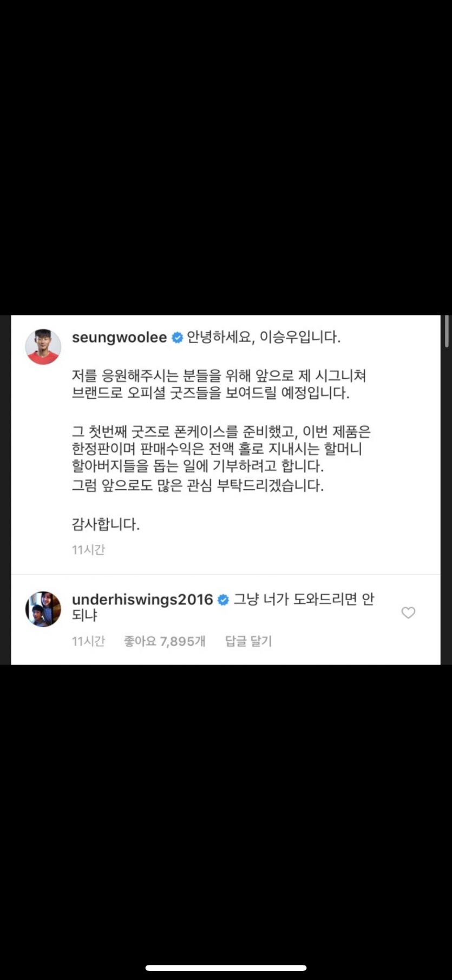Screen dimensions: 452x980
Task: Click the comment text 그냥 너가 도와드리면 안되냐
Action: pos(222,607)
